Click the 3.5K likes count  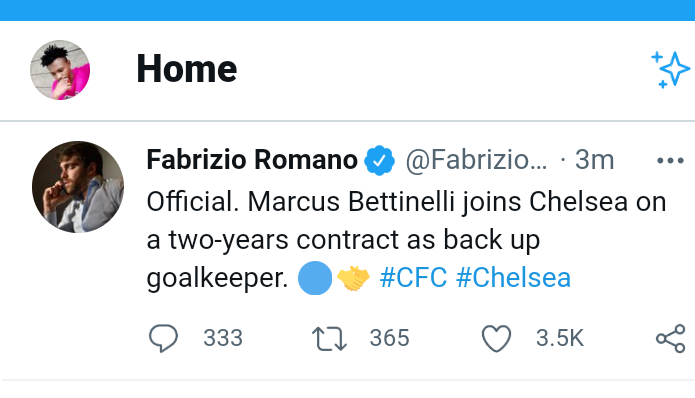560,338
